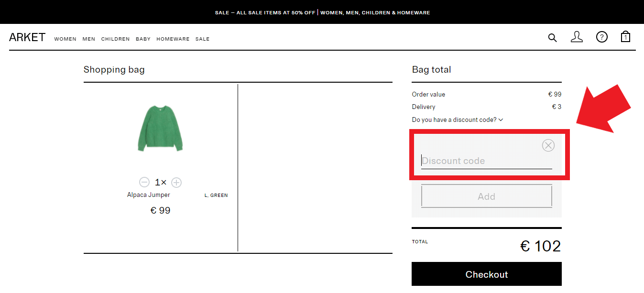644x293 pixels.
Task: Click the account profile icon
Action: [x=577, y=37]
